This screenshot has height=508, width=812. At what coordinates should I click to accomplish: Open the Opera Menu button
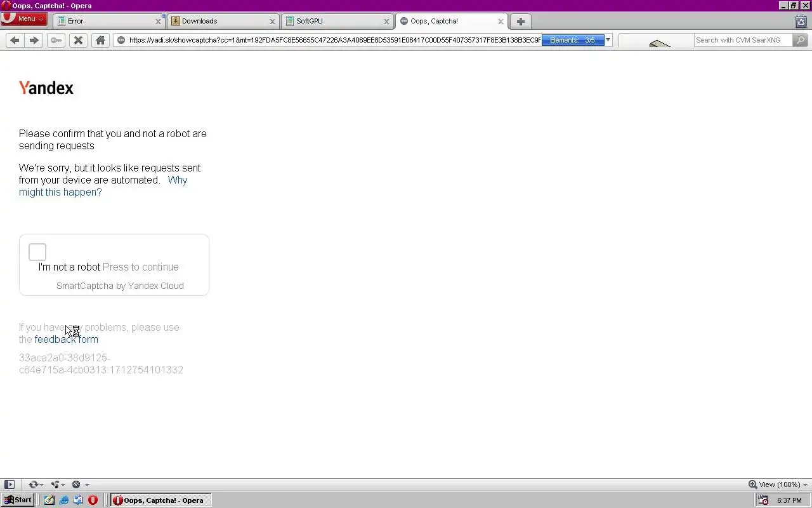click(x=24, y=18)
